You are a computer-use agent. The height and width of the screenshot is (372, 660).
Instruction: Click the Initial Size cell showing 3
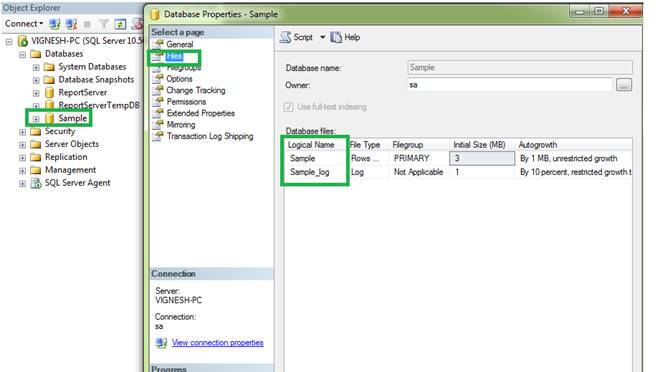coord(482,158)
